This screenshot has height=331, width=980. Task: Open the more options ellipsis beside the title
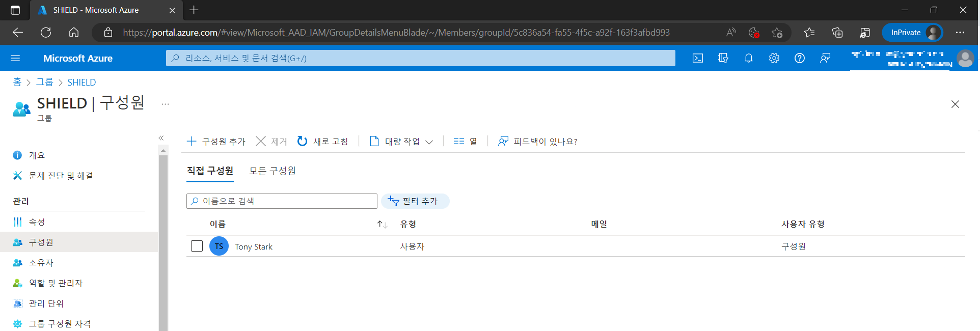[x=165, y=104]
